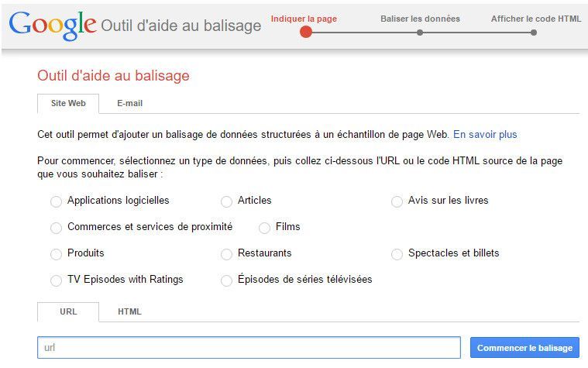Viewport: 588px width, 368px height.
Task: Pick Spectacles et billets radio button
Action: (x=397, y=254)
